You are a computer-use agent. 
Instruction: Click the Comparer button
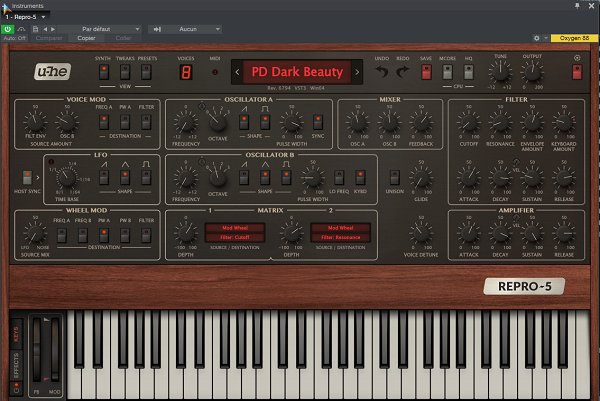point(49,38)
